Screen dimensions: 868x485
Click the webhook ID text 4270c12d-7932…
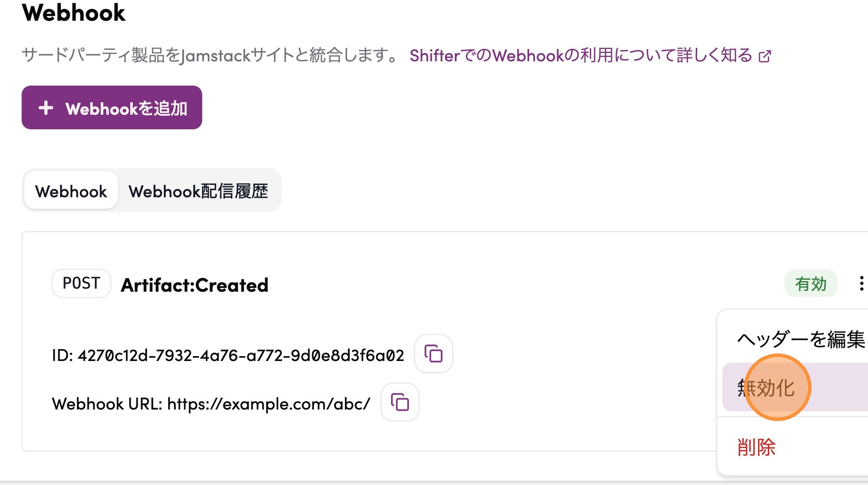coord(241,355)
